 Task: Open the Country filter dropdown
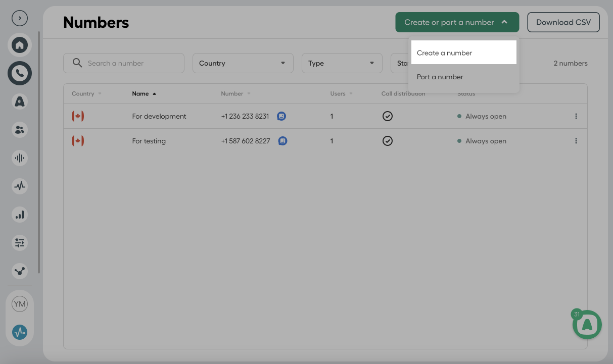(243, 63)
